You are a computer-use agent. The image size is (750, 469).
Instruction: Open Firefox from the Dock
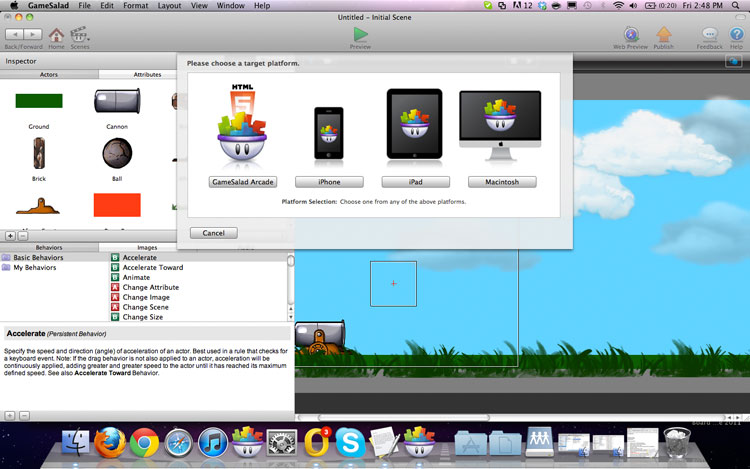[109, 443]
